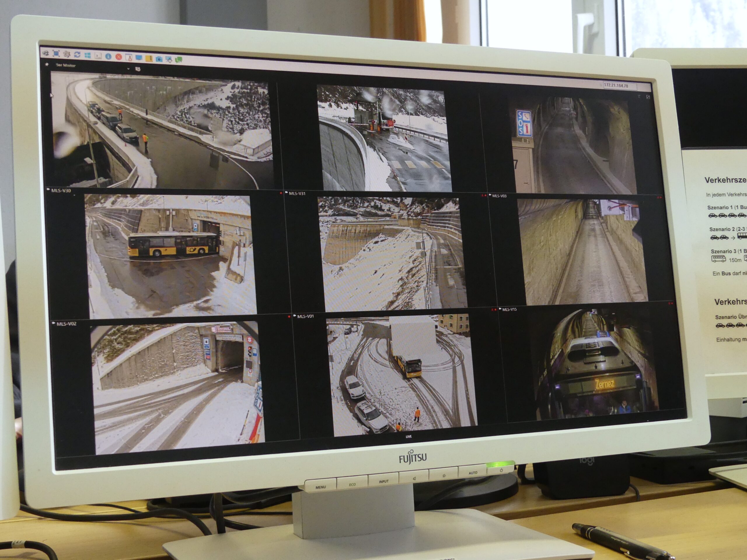Screen dimensions: 747x560
Task: Click the MLS-V31 camera label
Action: (297, 193)
